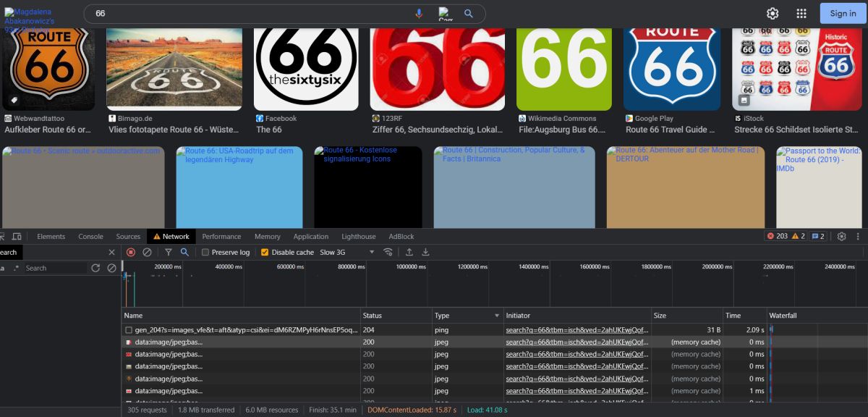Open the Memory tab
This screenshot has width=868, height=417.
tap(267, 236)
